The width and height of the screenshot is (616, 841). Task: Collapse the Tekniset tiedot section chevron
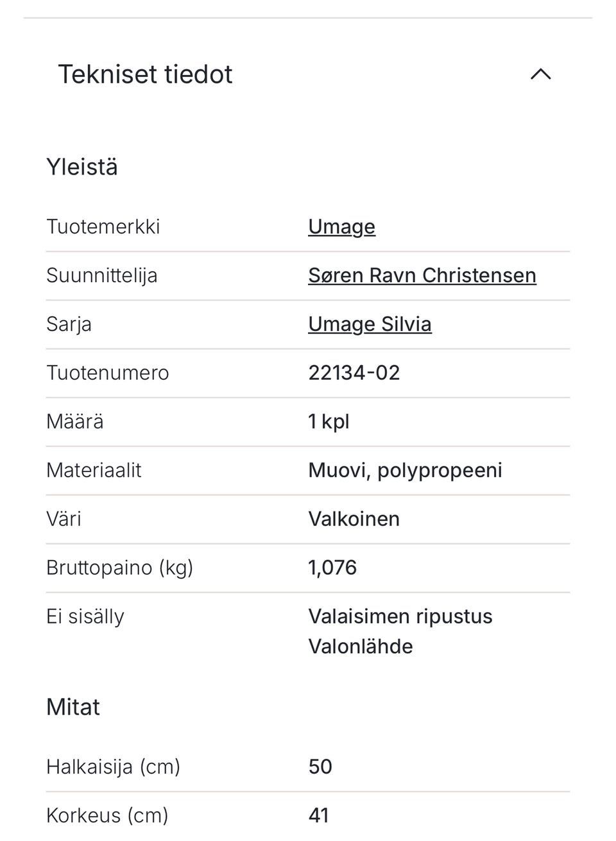(x=540, y=74)
